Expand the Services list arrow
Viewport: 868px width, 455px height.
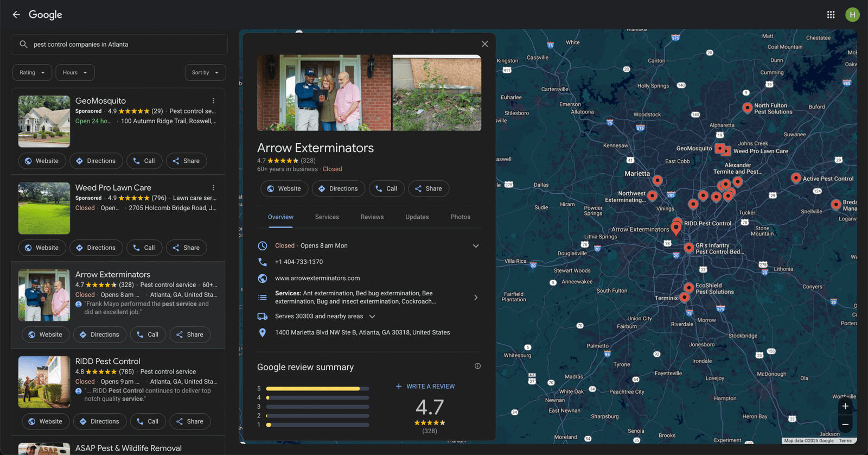pos(476,298)
